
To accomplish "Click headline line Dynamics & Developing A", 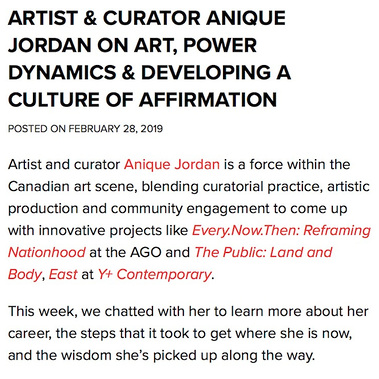I will pyautogui.click(x=149, y=73).
